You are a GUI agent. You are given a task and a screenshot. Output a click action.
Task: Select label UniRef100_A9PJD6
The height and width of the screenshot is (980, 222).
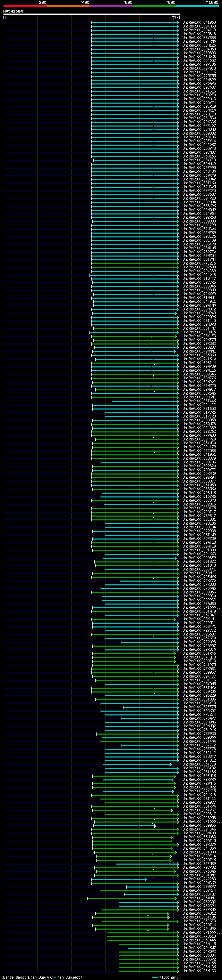click(199, 64)
